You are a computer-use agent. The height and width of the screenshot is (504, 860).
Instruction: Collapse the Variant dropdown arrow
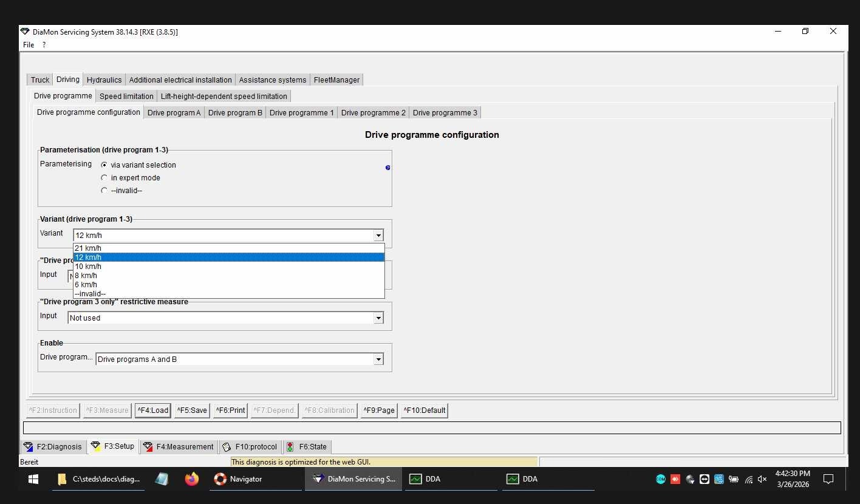(378, 236)
